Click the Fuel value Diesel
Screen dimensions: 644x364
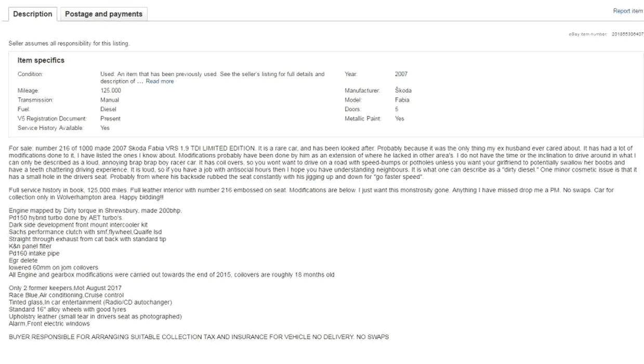pyautogui.click(x=108, y=109)
